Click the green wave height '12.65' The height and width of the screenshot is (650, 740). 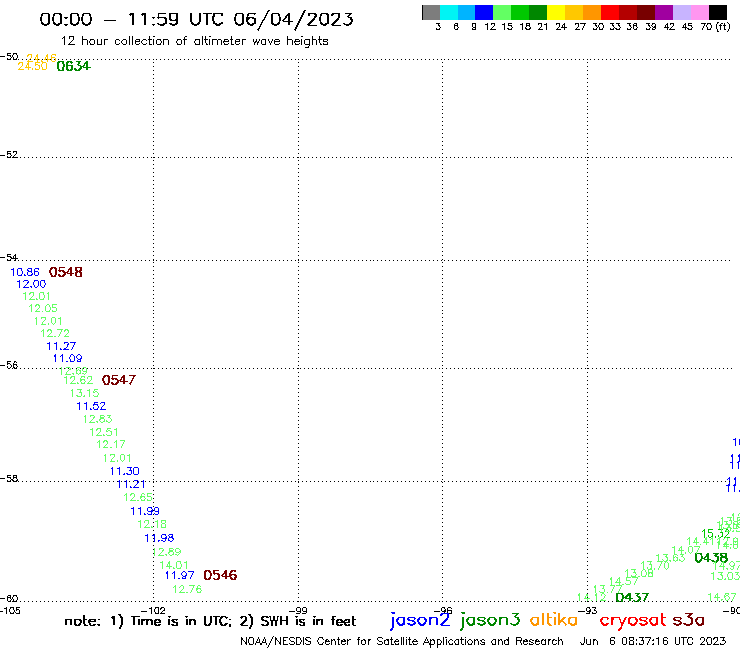(x=138, y=497)
